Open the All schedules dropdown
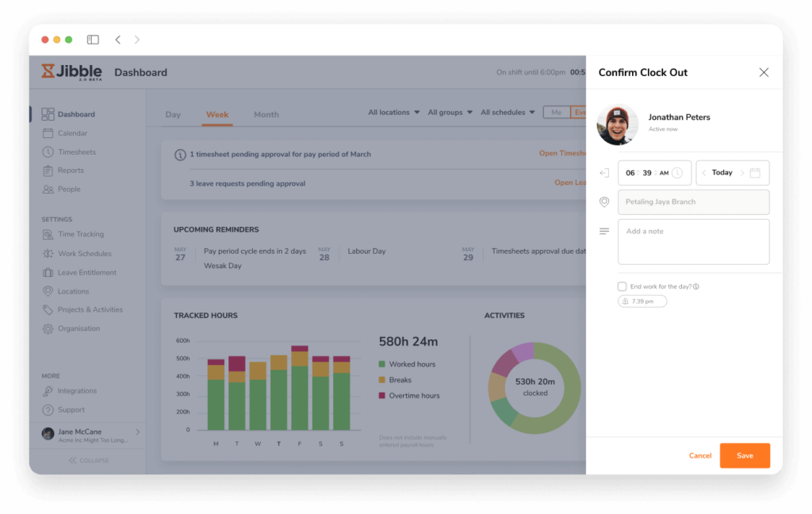 (506, 112)
